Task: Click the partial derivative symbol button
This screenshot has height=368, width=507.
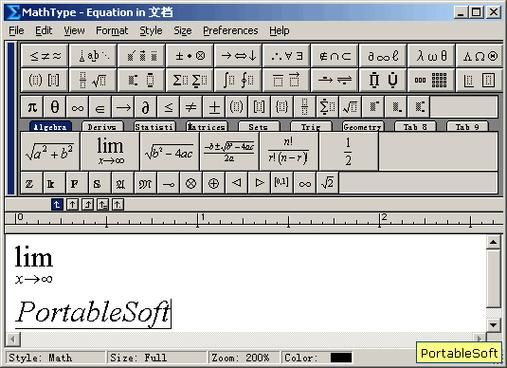Action: coord(145,107)
